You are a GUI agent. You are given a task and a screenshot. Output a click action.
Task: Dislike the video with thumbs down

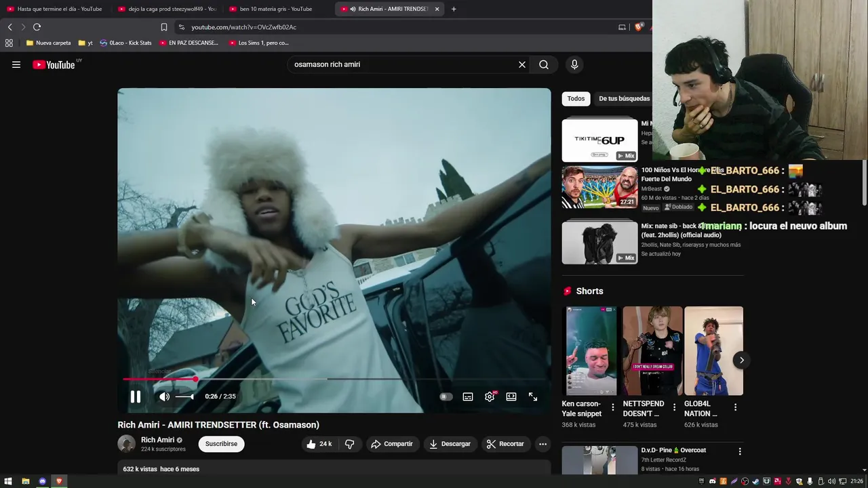tap(350, 444)
